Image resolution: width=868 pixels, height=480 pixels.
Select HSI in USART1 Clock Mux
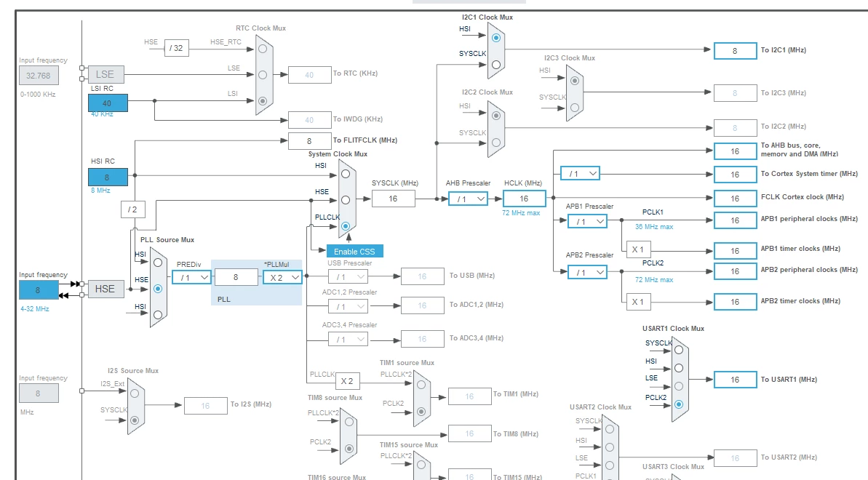click(679, 368)
